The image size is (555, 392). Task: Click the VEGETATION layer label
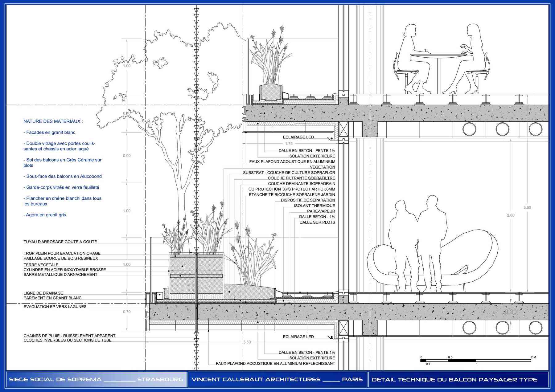click(322, 167)
